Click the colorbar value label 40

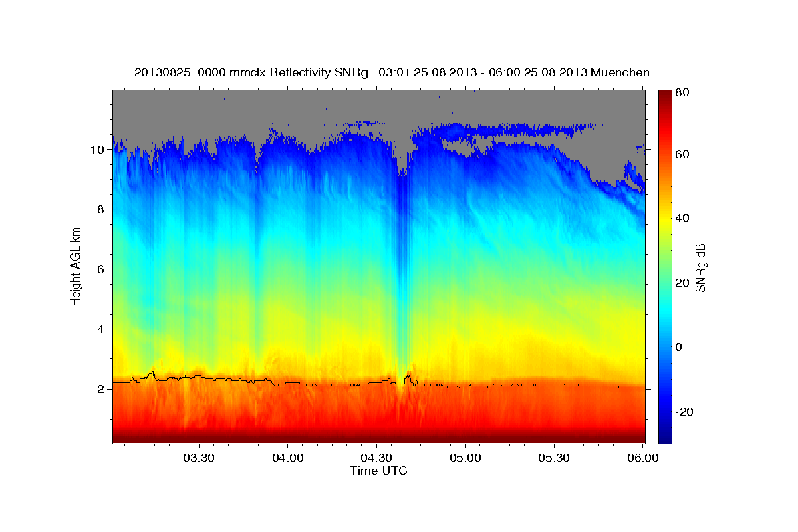click(683, 219)
